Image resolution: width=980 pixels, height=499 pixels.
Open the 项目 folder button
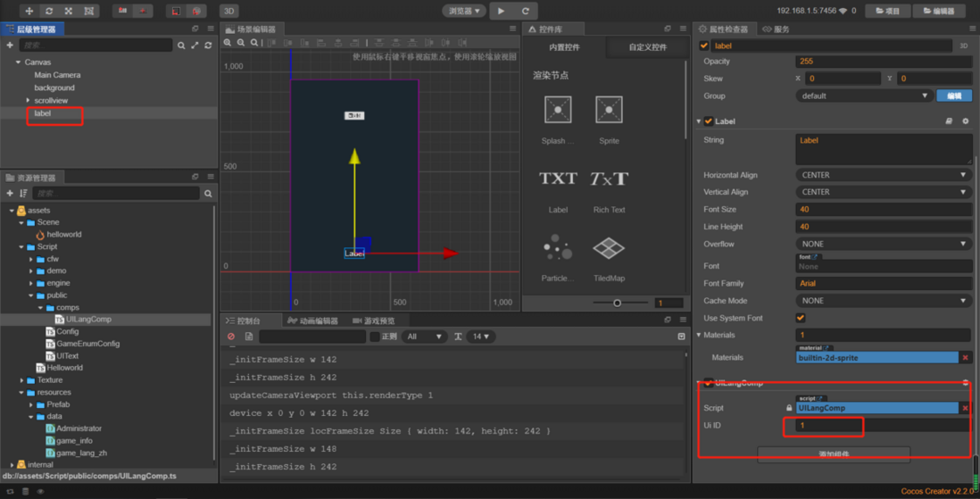pyautogui.click(x=887, y=11)
